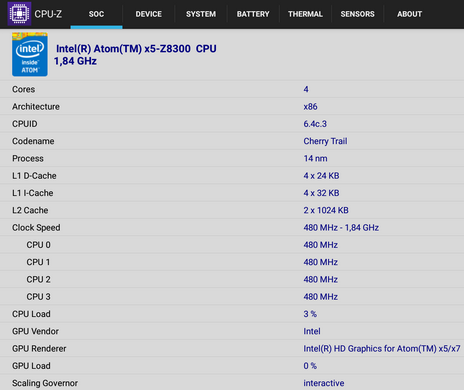Screen dimensions: 464x390
Task: Click the CPU Load label
Action: 31,314
